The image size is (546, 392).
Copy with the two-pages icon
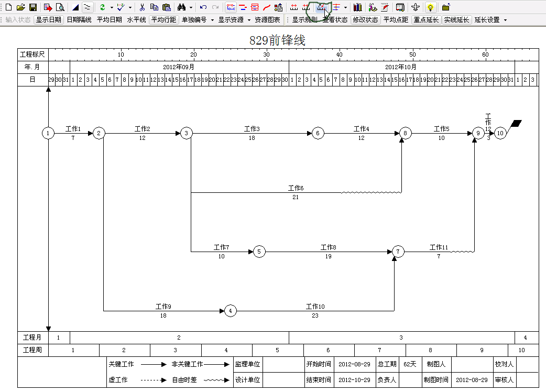pos(154,7)
